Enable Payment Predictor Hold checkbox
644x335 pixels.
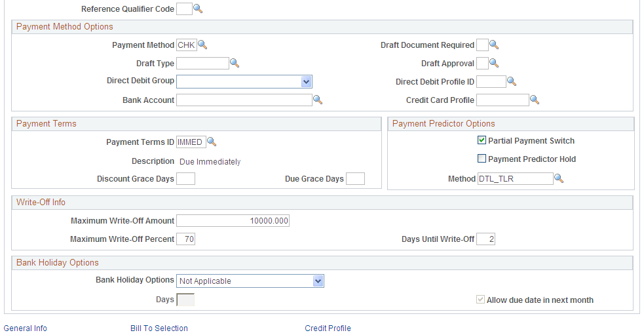(482, 158)
